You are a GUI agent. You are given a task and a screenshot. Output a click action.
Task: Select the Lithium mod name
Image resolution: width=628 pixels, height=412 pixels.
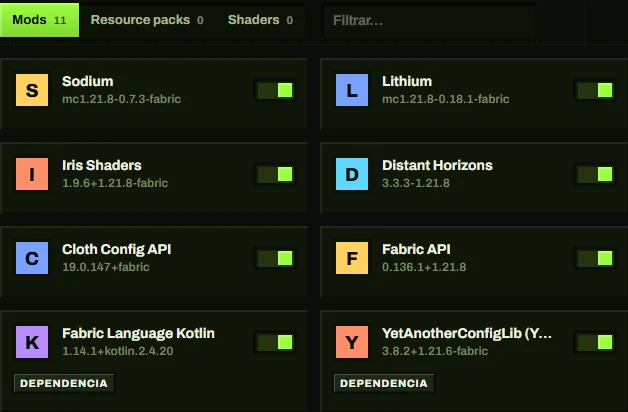(407, 81)
